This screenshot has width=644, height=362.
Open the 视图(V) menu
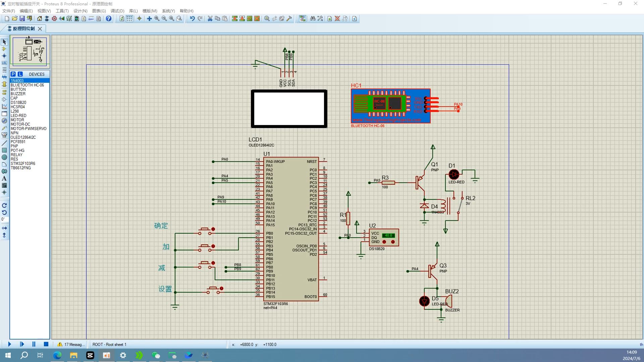tap(44, 11)
